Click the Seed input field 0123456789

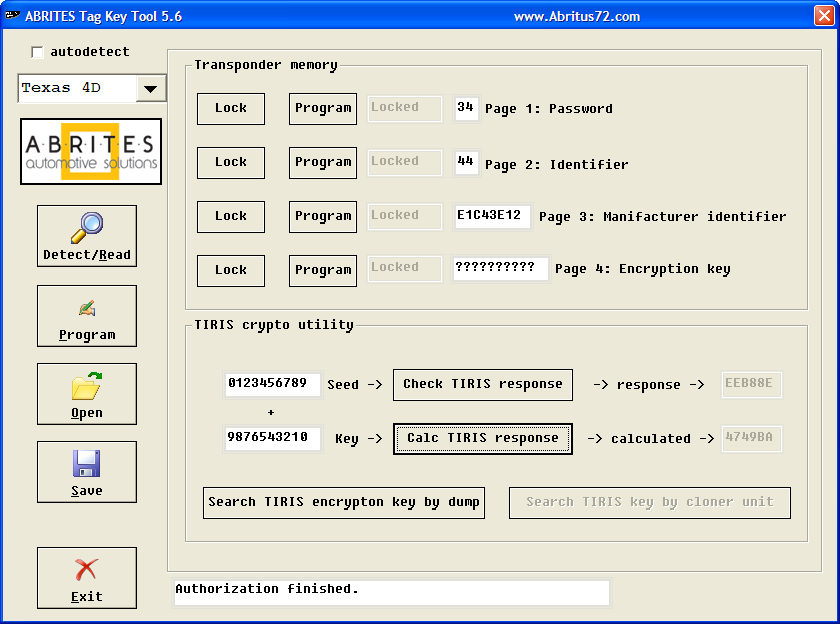273,385
